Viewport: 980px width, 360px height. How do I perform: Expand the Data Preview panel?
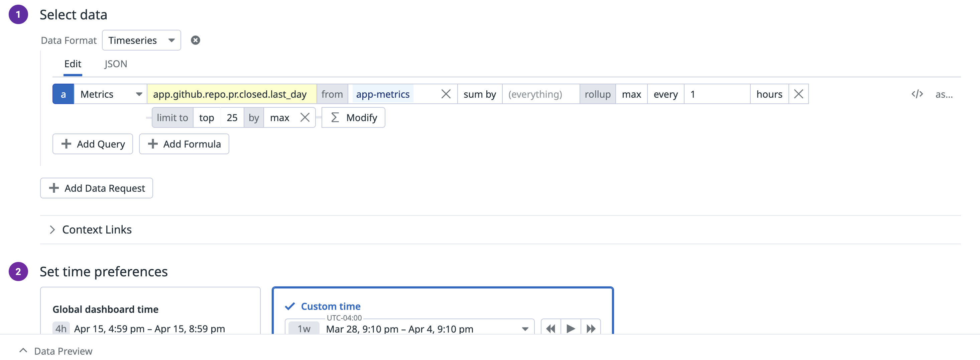pos(63,351)
